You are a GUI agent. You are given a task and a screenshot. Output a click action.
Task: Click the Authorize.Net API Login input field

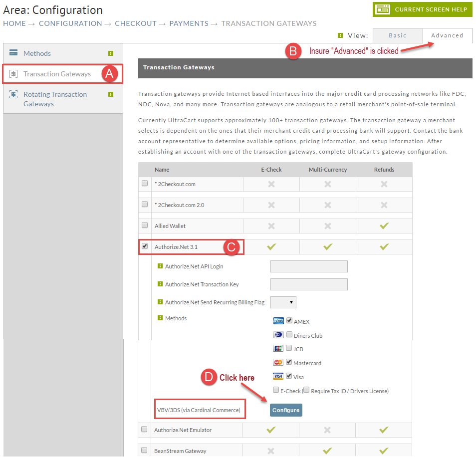click(309, 266)
